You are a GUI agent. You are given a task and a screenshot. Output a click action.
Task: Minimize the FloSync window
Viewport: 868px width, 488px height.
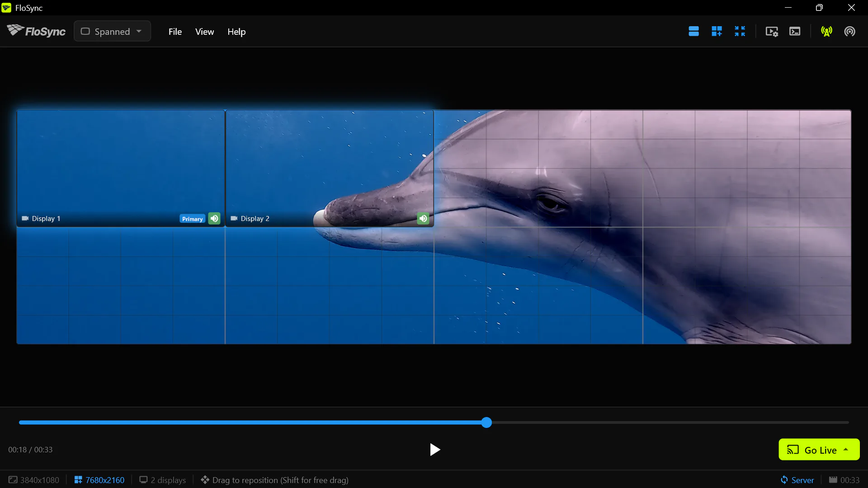(788, 8)
